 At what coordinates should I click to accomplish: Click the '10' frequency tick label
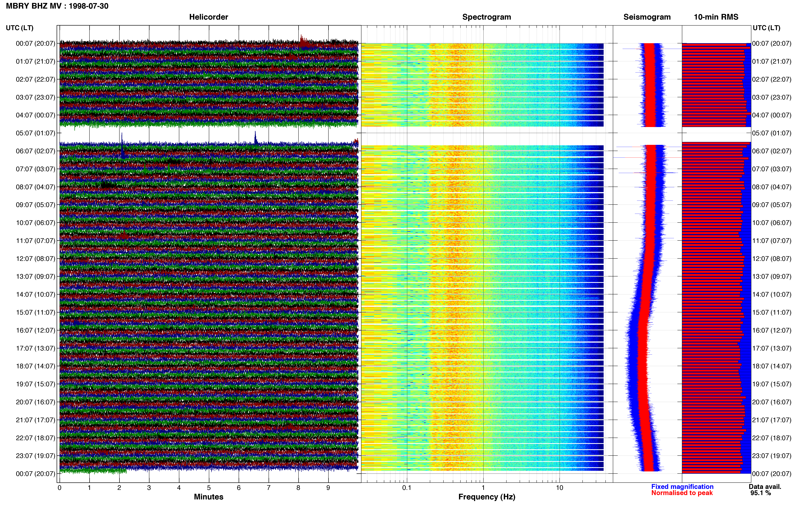[x=559, y=488]
